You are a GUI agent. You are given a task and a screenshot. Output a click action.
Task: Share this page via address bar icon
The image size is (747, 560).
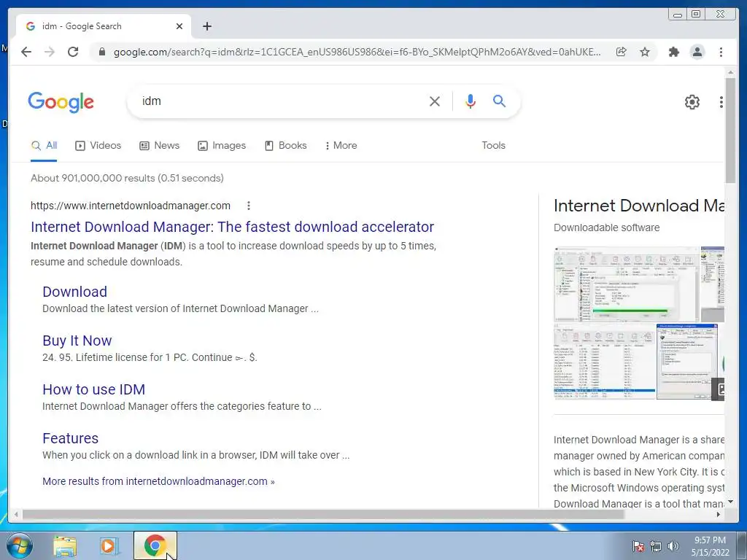(x=622, y=52)
